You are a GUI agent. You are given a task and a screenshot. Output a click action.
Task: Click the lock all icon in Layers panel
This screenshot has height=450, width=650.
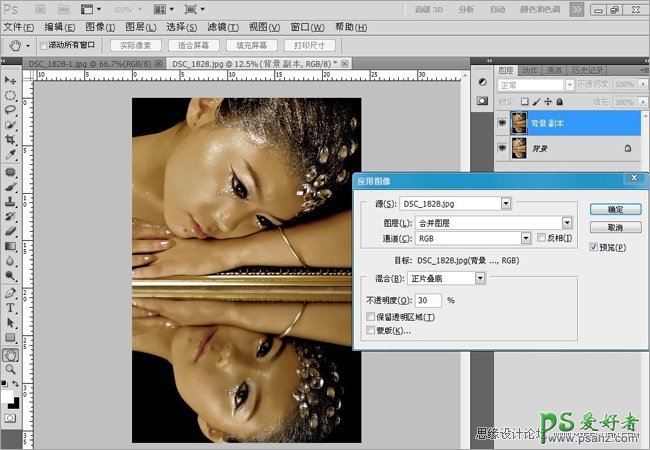pos(560,101)
